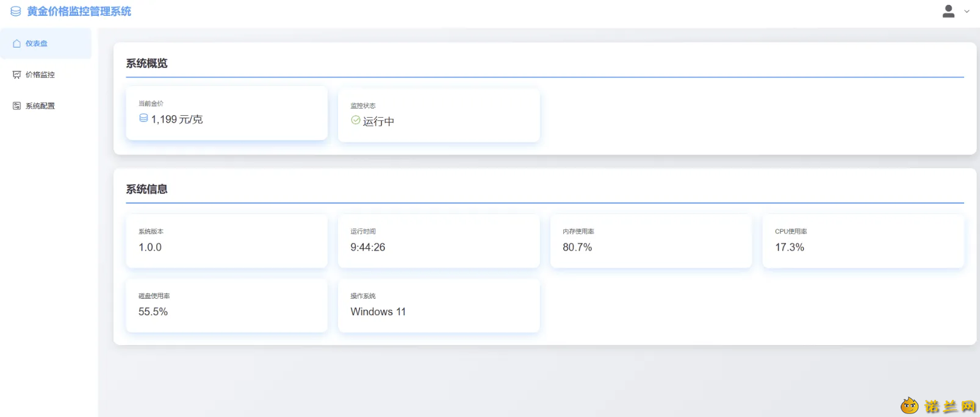Screen dimensions: 980x417
Task: Click the 系统版本 label
Action: click(151, 232)
